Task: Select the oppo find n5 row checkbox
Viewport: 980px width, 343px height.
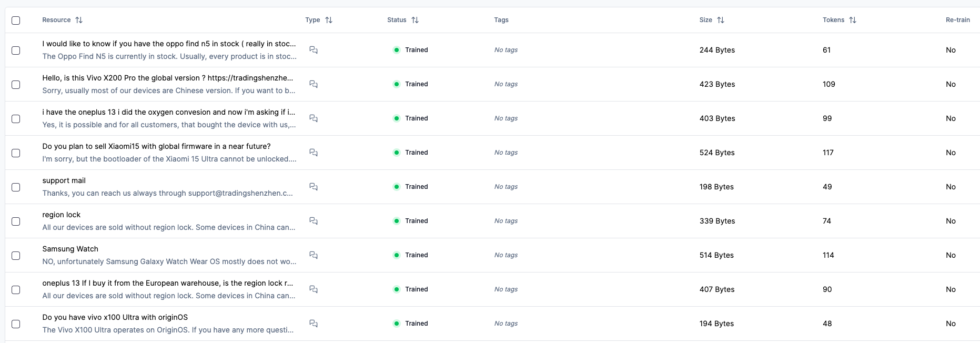Action: click(x=16, y=51)
